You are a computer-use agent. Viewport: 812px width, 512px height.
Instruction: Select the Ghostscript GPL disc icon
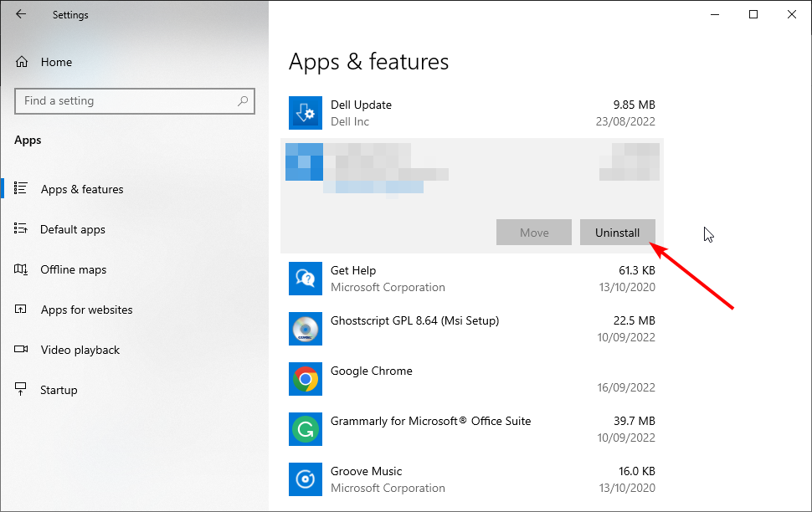coord(305,329)
